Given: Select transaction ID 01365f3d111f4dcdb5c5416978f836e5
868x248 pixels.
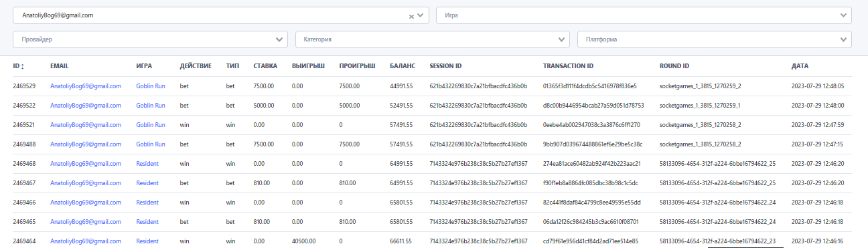Looking at the screenshot, I should [x=590, y=86].
